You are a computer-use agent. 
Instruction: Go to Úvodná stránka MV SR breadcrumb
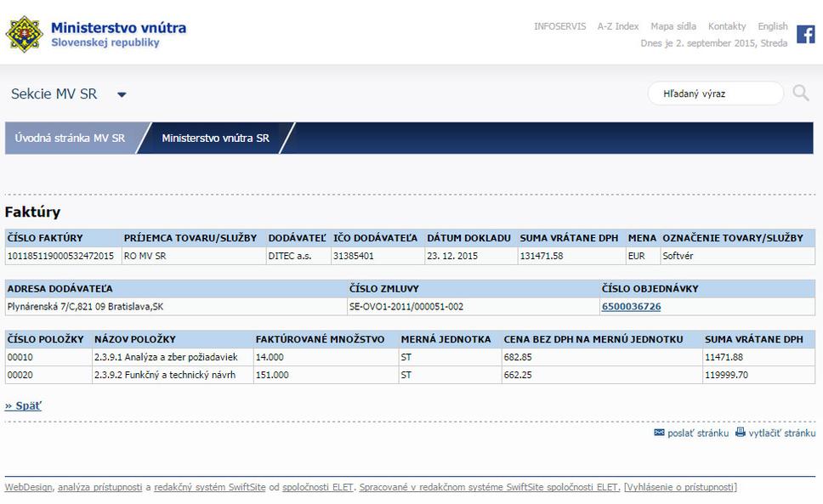tap(70, 138)
